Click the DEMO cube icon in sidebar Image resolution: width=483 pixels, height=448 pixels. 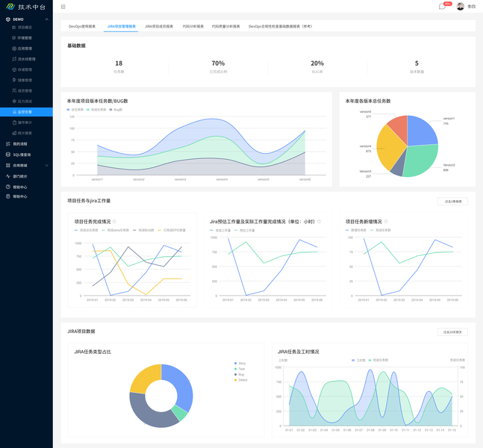click(x=8, y=19)
